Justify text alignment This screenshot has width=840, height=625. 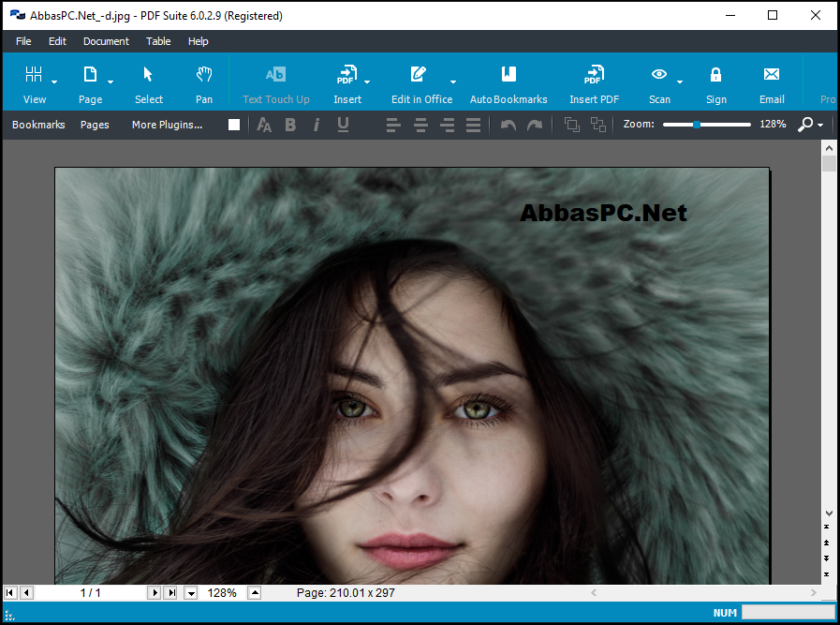pyautogui.click(x=473, y=125)
